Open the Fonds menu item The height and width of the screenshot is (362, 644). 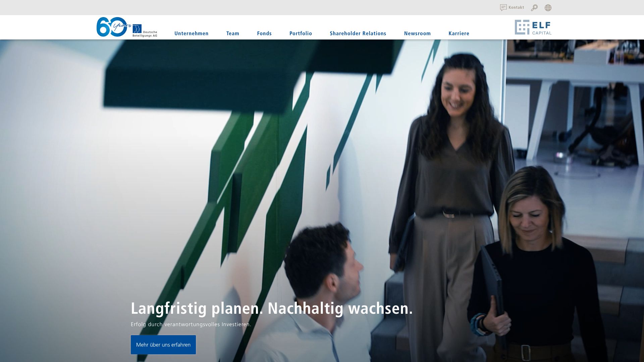pyautogui.click(x=264, y=33)
